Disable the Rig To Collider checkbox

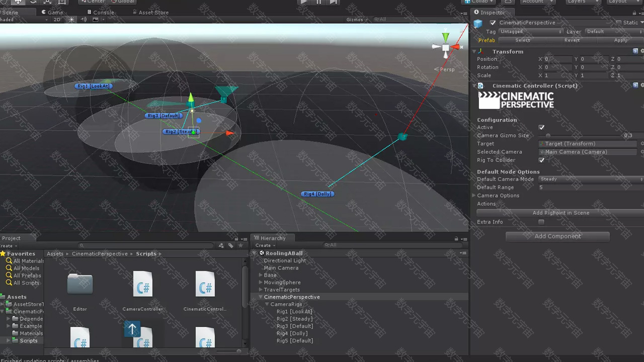click(x=541, y=160)
